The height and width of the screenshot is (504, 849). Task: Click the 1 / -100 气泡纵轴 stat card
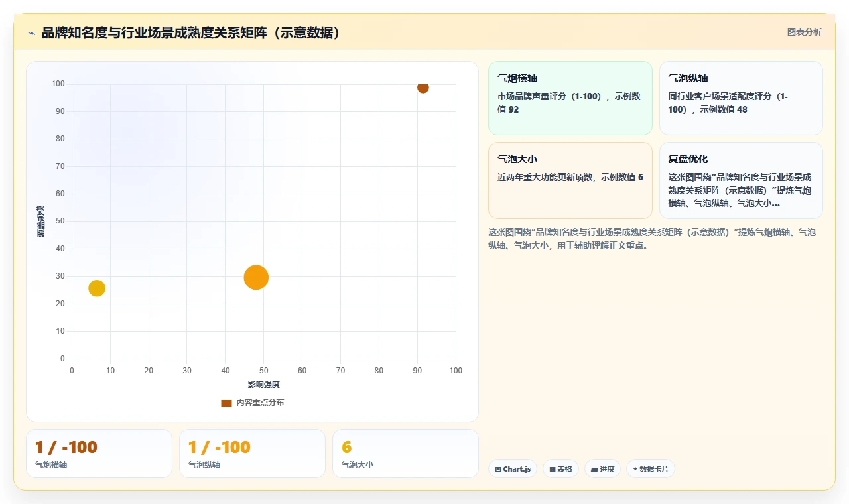pyautogui.click(x=252, y=454)
